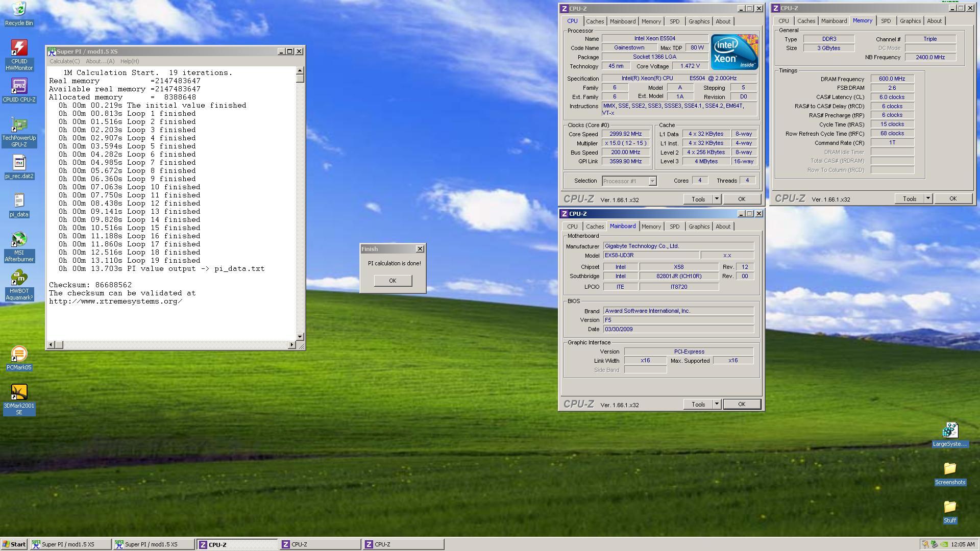Click the Intel Xeon inside logo
This screenshot has width=980, height=551.
734,52
